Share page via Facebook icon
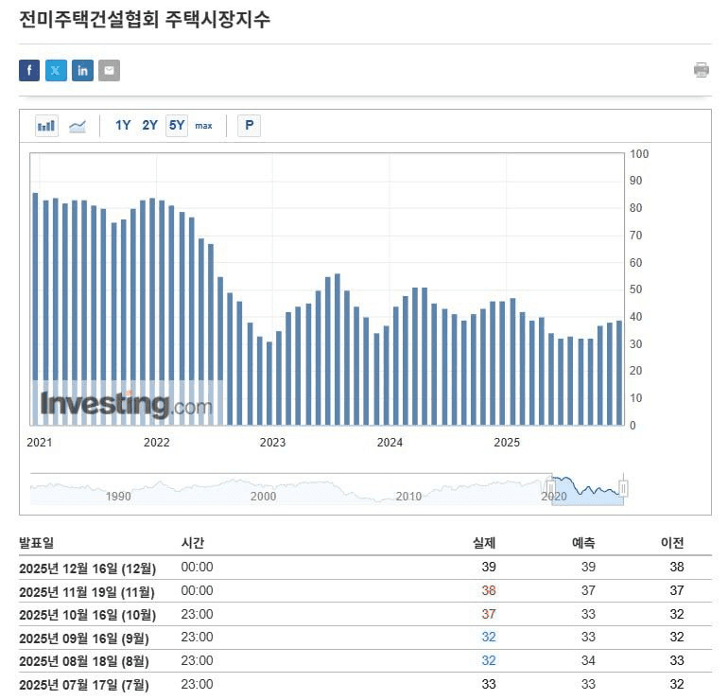 coord(29,70)
